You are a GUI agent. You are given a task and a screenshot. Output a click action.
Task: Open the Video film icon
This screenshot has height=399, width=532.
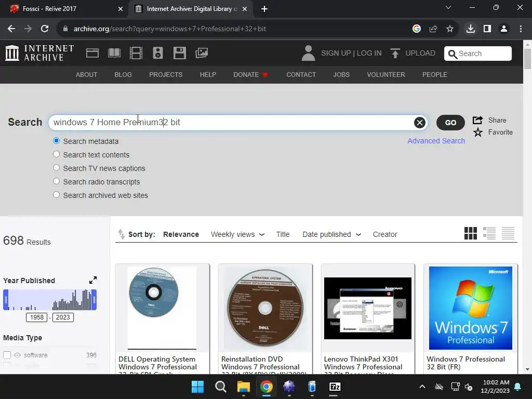(x=136, y=53)
